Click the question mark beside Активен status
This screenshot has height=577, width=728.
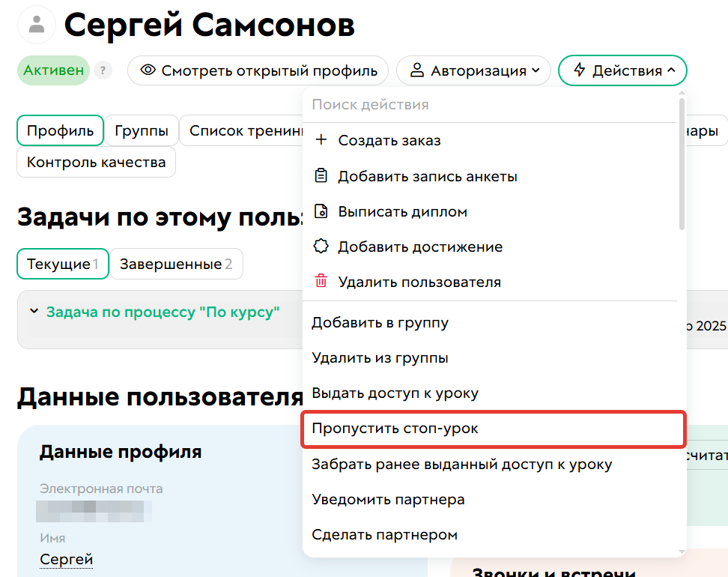(103, 70)
